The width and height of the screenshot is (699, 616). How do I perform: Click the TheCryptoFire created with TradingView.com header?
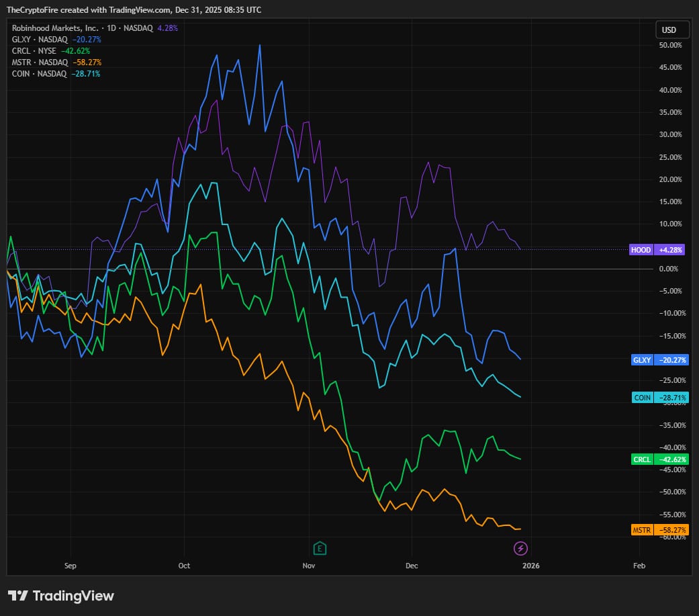pos(134,10)
